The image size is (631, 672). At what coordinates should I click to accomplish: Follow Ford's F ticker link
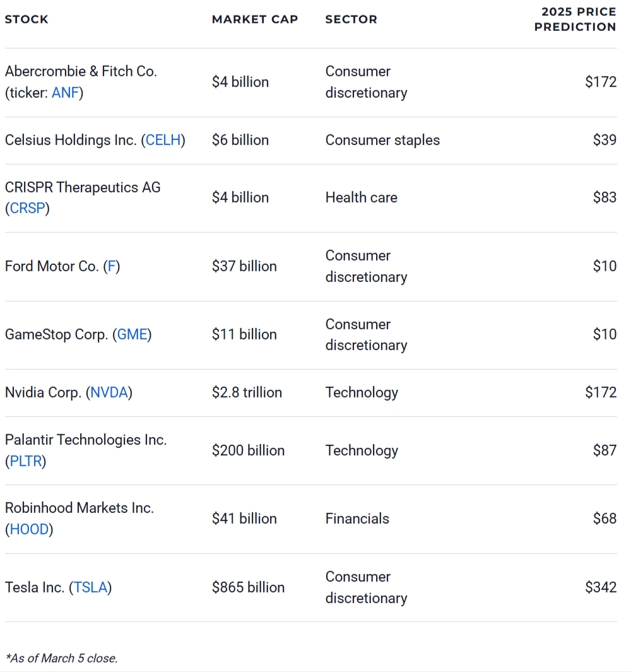click(112, 266)
